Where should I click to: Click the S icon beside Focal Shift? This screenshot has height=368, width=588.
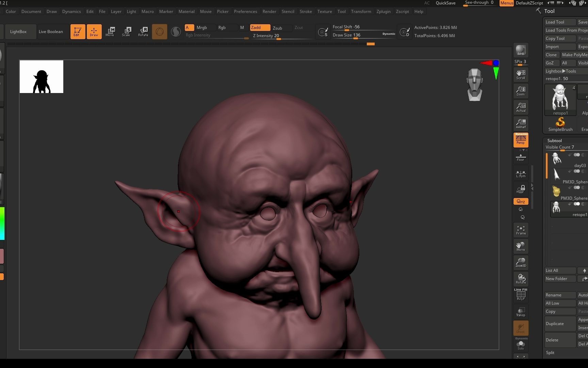(x=323, y=32)
